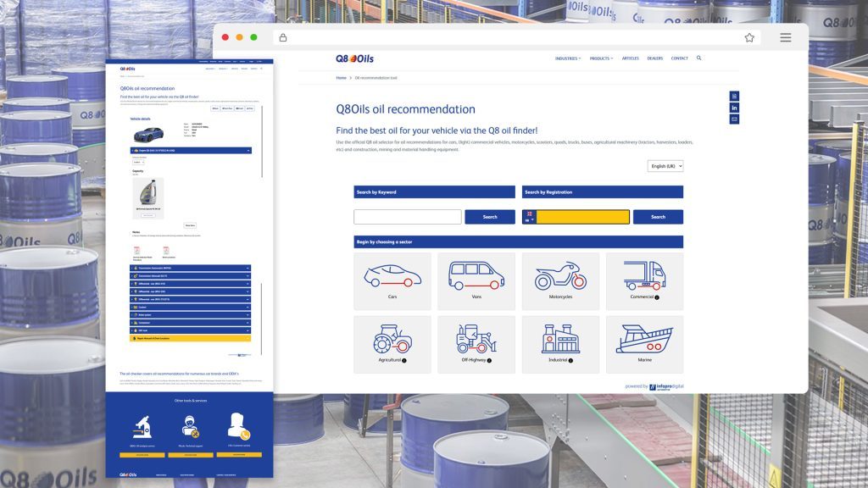Click the document share icon on the right edge
Image resolution: width=868 pixels, height=488 pixels.
[x=734, y=97]
